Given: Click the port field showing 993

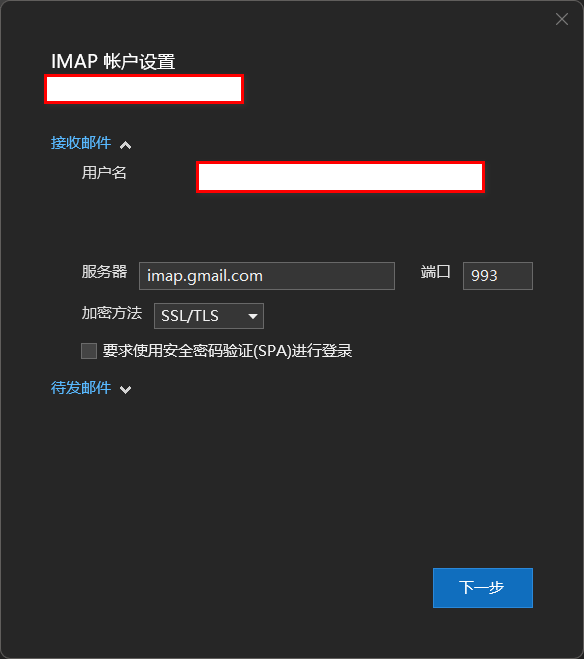Looking at the screenshot, I should [498, 276].
